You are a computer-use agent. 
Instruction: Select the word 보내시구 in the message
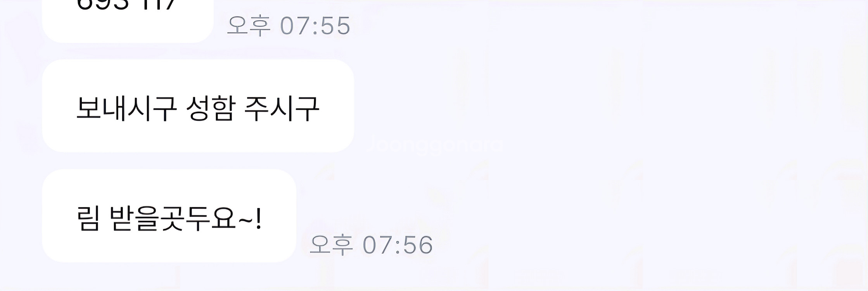127,108
